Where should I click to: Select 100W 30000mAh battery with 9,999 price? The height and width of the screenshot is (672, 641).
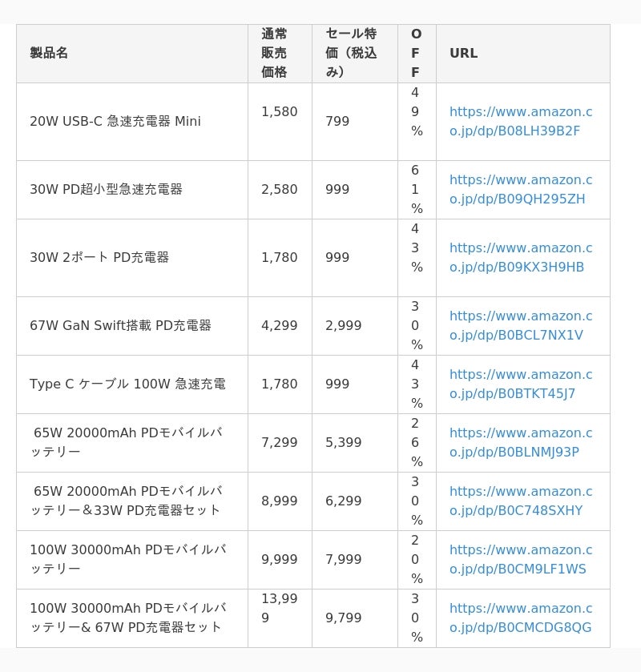(x=129, y=559)
